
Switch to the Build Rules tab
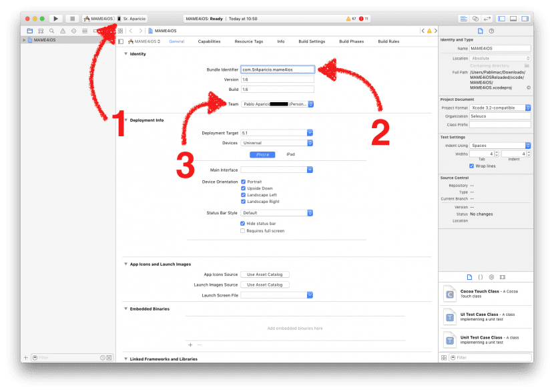pyautogui.click(x=388, y=41)
